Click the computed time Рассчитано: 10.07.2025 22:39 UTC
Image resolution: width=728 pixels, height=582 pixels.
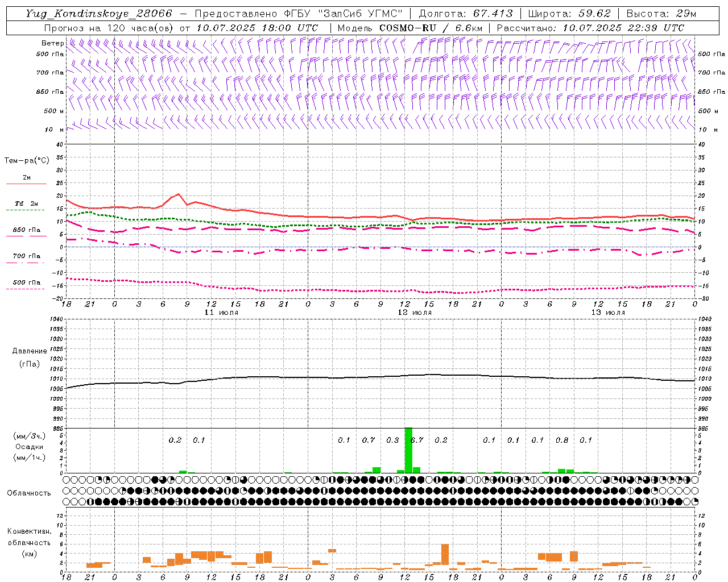tap(590, 28)
